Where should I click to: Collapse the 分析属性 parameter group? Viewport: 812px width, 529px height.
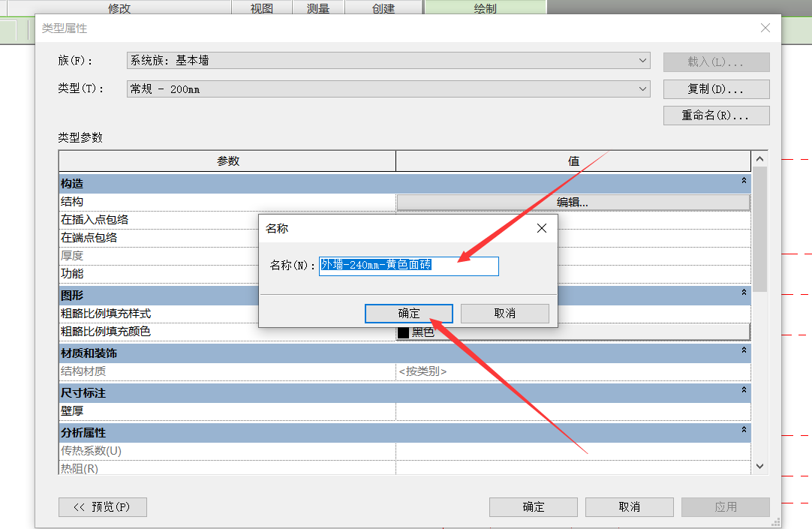(x=744, y=431)
